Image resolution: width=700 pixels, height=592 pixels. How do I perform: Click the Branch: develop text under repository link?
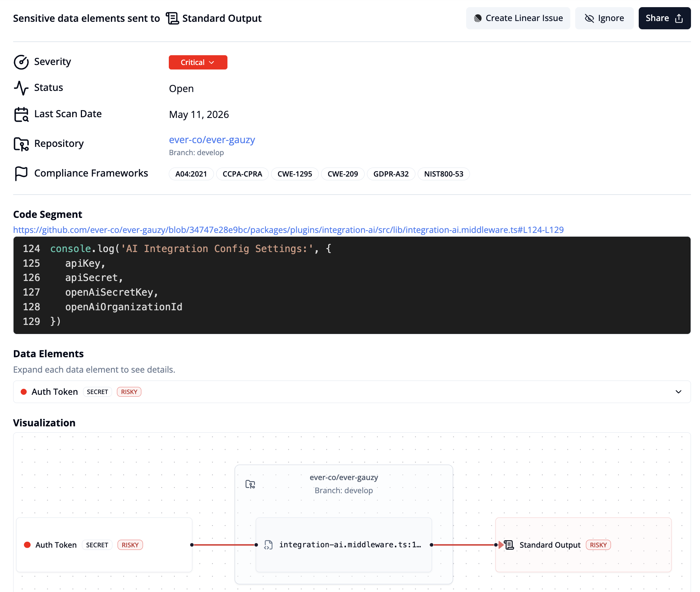pos(196,153)
